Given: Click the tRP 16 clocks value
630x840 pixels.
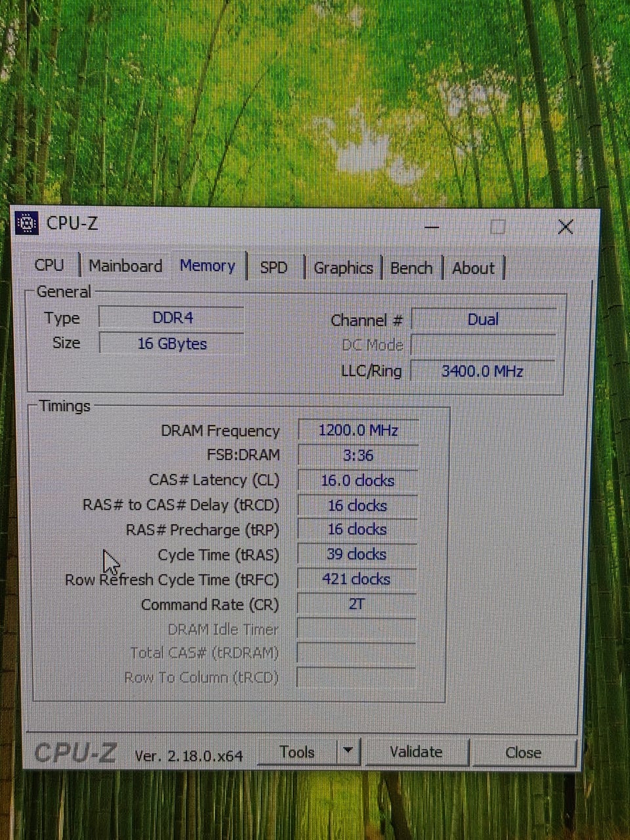Looking at the screenshot, I should (358, 530).
